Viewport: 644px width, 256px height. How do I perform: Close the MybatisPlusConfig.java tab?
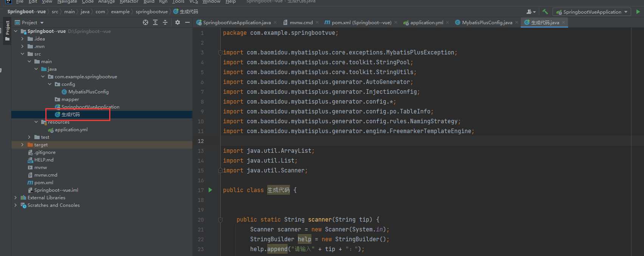(517, 23)
